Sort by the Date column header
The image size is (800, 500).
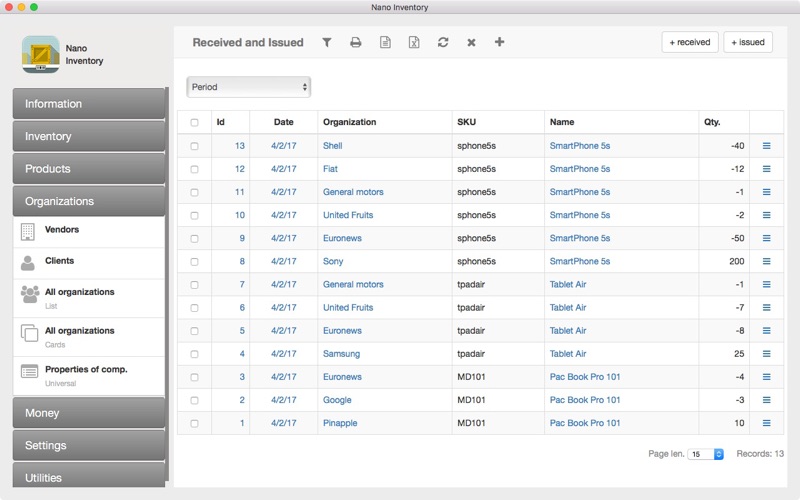point(284,122)
